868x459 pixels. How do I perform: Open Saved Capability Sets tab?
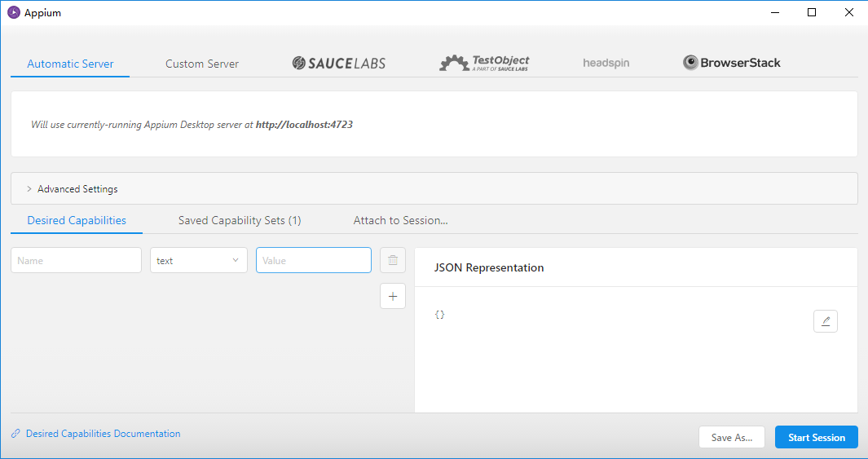240,220
